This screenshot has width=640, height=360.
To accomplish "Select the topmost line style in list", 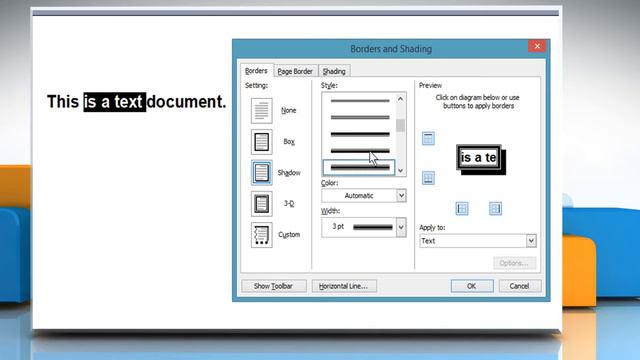I will click(x=360, y=101).
